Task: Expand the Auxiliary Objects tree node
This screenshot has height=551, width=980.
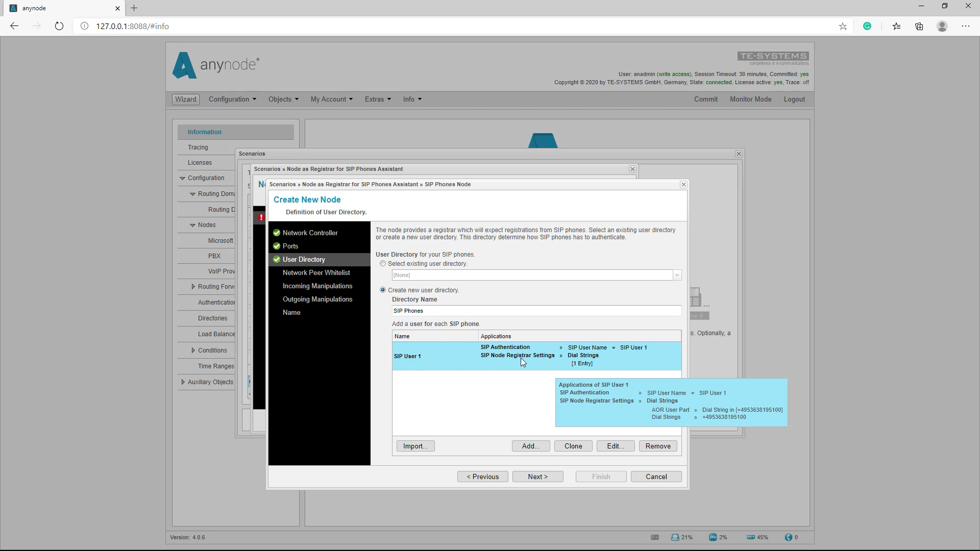Action: (183, 382)
